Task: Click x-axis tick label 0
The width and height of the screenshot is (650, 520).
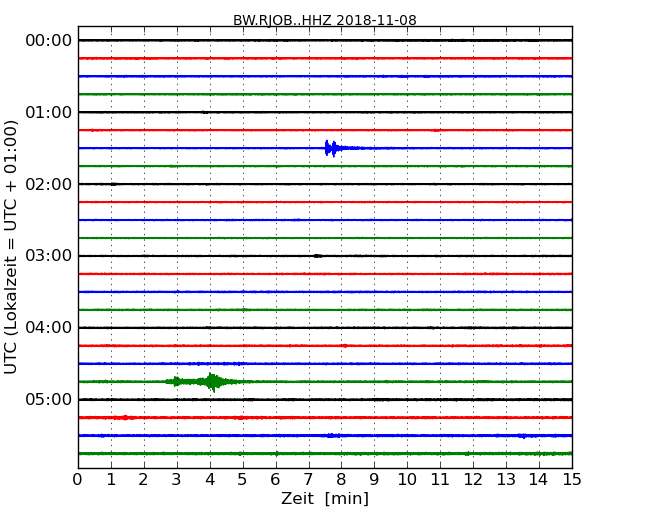Action: (78, 480)
